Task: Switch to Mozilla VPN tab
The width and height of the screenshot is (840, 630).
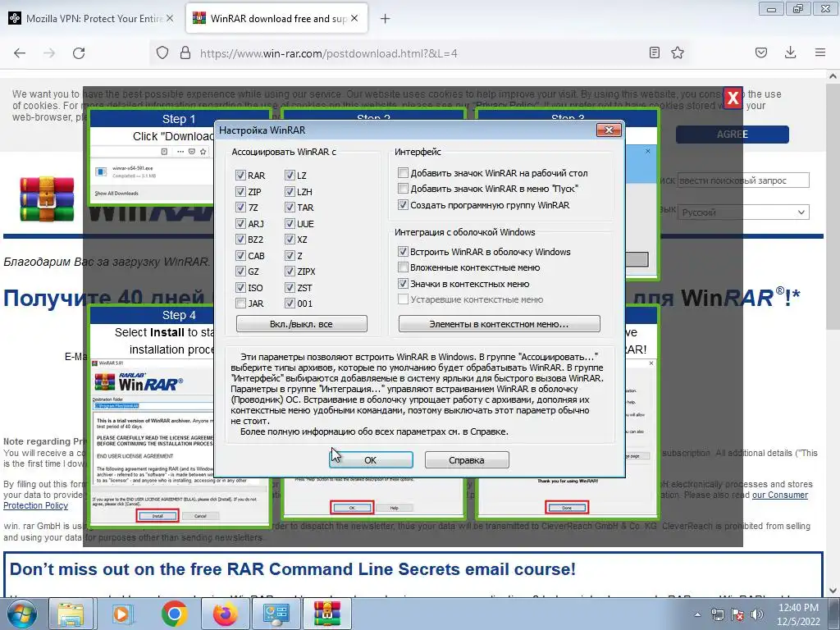Action: click(92, 18)
